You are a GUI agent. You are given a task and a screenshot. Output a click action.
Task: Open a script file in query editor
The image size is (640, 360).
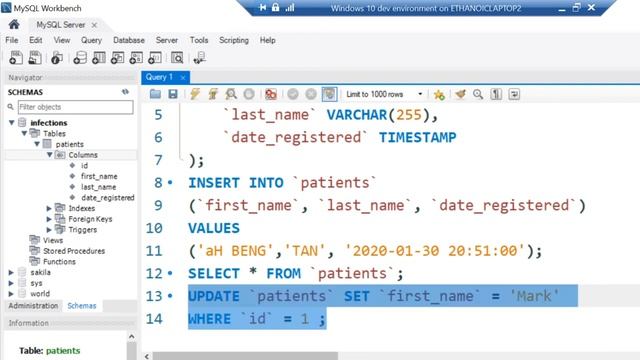[x=155, y=94]
